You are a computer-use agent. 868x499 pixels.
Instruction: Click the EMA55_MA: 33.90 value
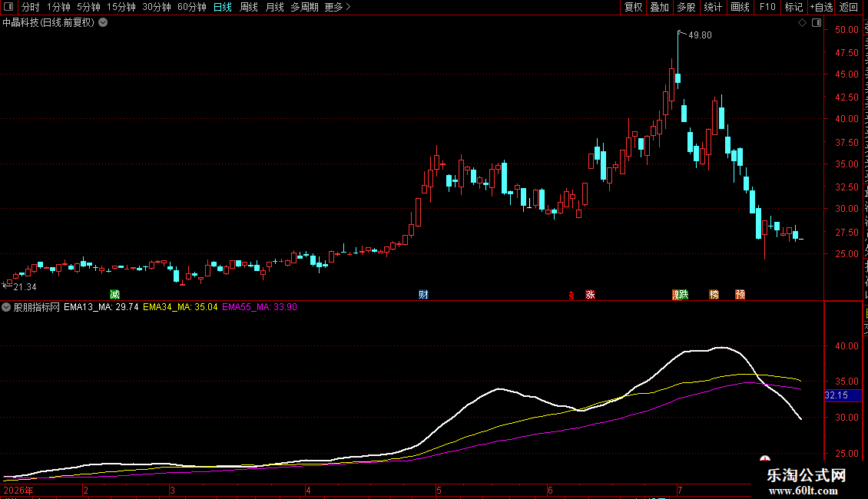point(260,307)
